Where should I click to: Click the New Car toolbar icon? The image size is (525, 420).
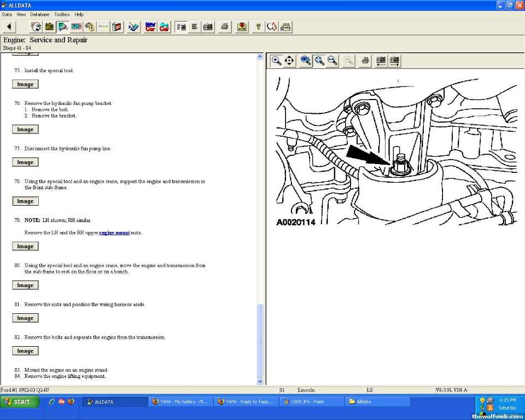[150, 27]
